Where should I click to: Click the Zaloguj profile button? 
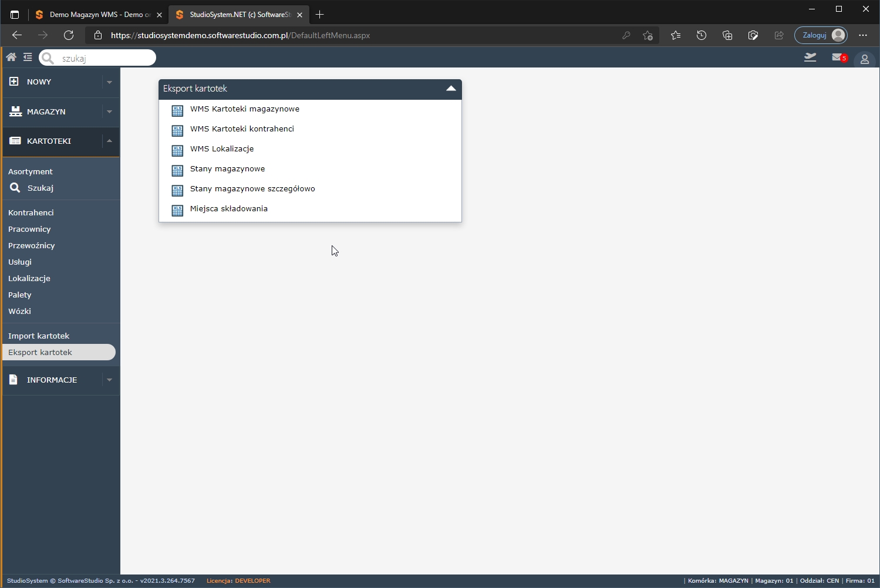coord(821,35)
